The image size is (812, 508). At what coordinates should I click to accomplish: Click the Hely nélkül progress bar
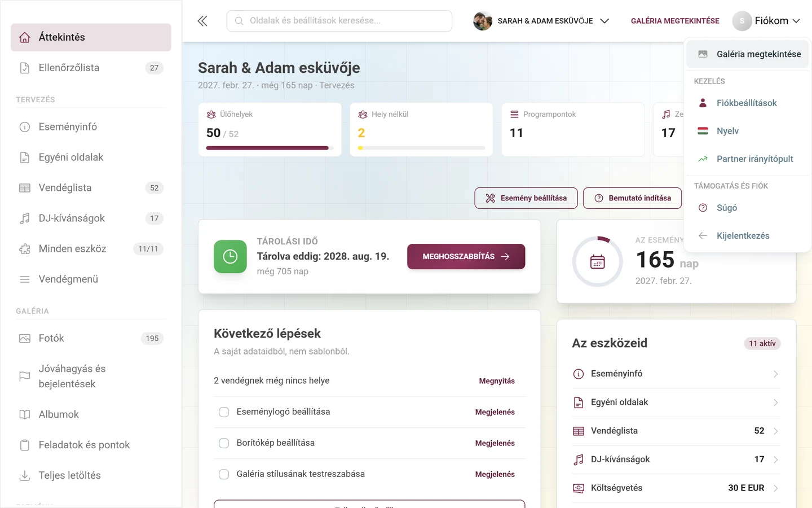421,148
